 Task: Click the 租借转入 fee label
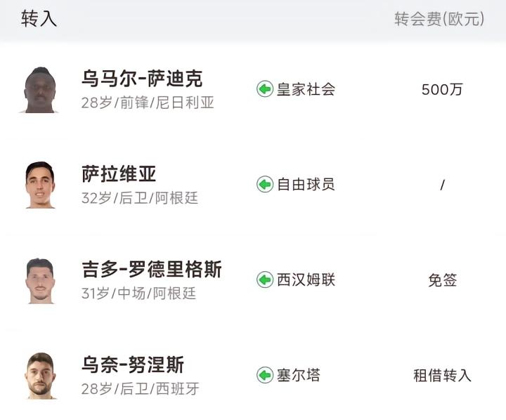[442, 376]
